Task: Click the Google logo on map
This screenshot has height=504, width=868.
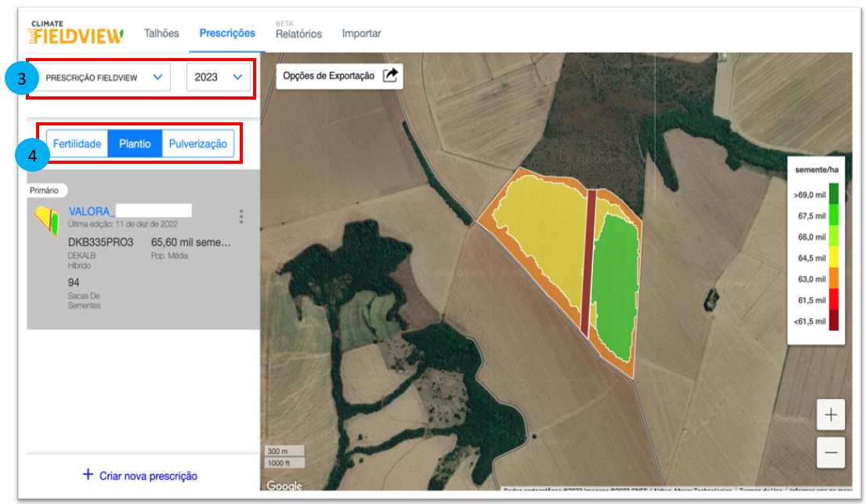Action: pyautogui.click(x=284, y=486)
